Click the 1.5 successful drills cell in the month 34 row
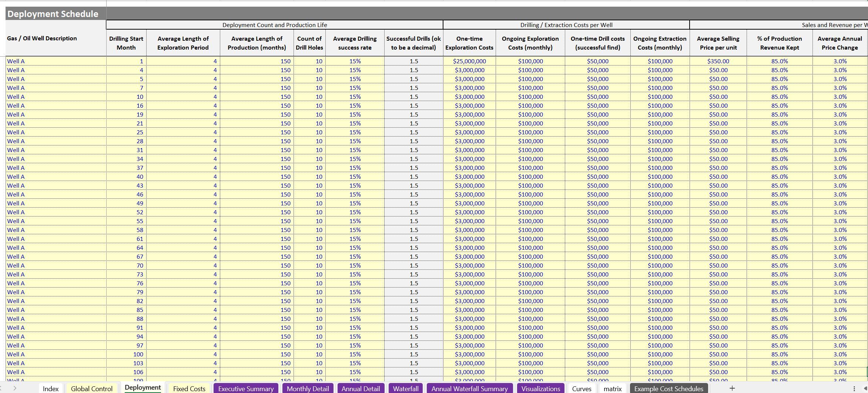 tap(413, 159)
